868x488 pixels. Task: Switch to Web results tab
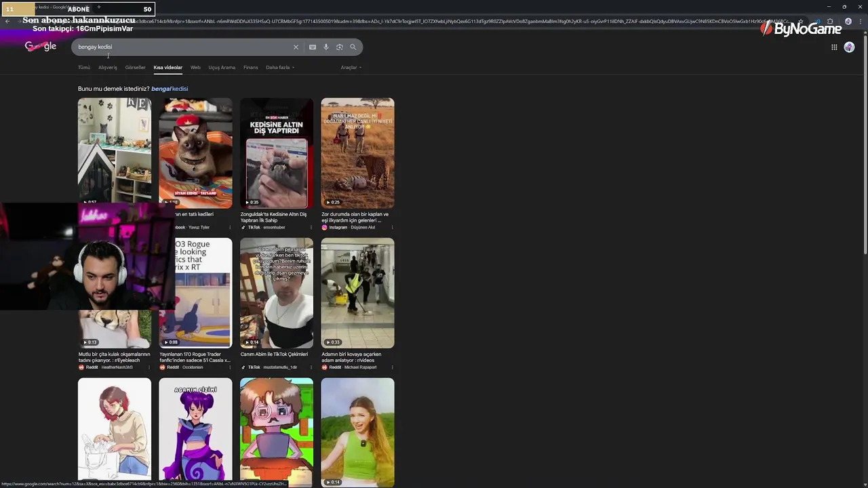(195, 67)
